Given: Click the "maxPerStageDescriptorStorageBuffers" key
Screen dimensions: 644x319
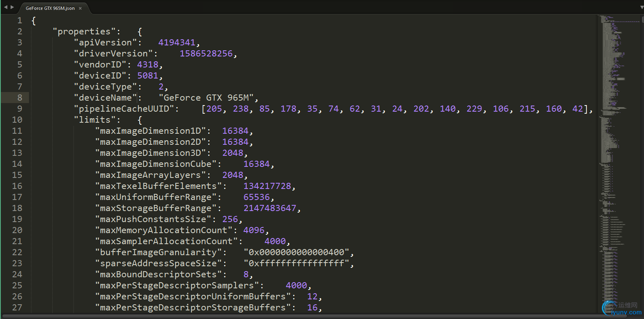Looking at the screenshot, I should 193,308.
